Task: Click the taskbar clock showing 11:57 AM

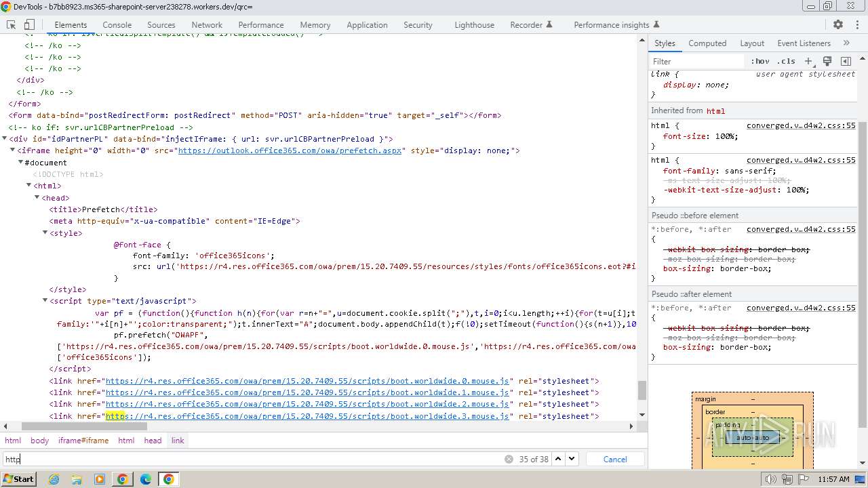Action: [x=833, y=479]
